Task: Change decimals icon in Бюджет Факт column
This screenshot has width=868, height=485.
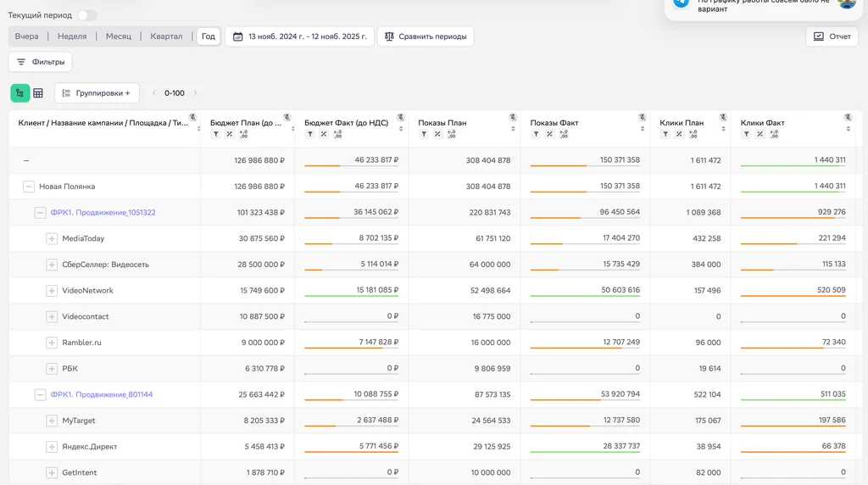Action: click(337, 135)
